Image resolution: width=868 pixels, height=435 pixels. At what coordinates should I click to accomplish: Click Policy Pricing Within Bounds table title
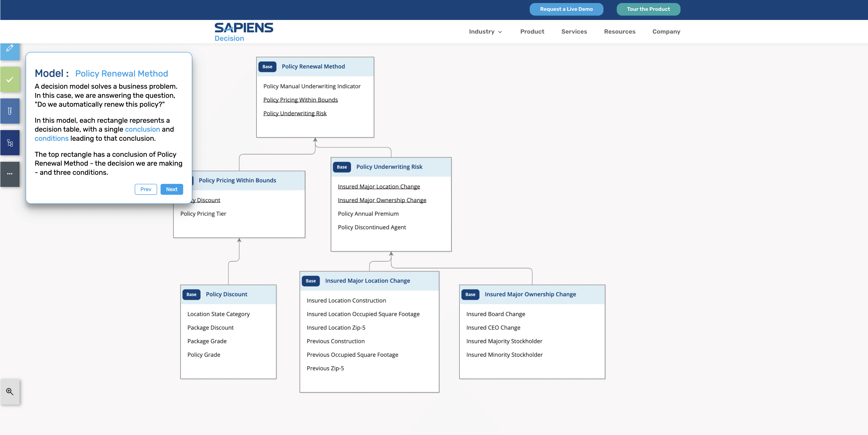[237, 180]
